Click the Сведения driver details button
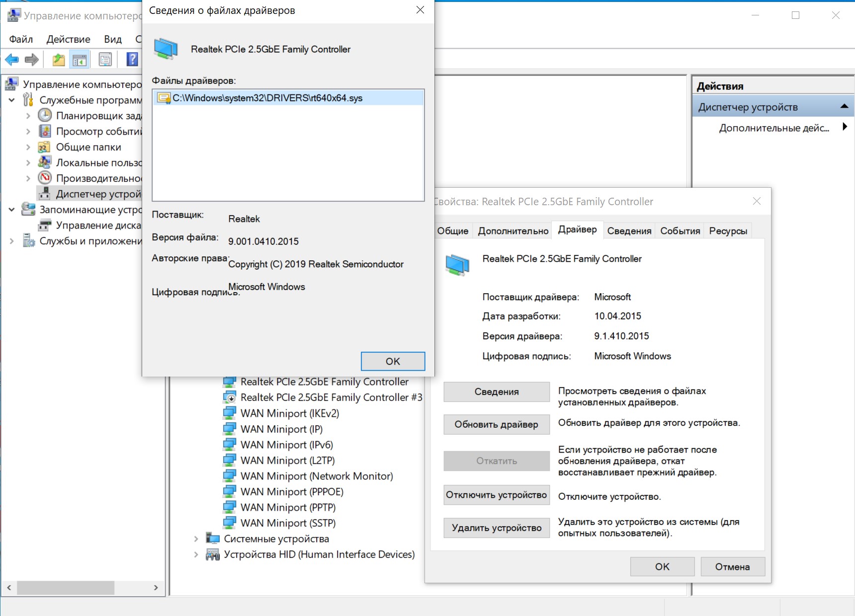Image resolution: width=855 pixels, height=616 pixels. (x=497, y=391)
